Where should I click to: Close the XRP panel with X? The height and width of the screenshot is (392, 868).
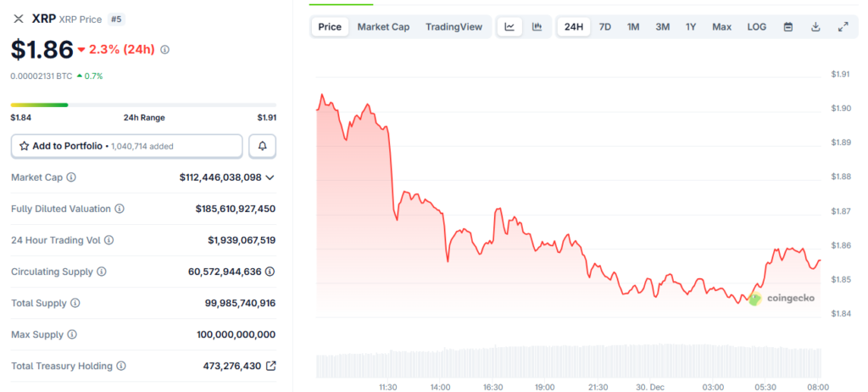(x=19, y=18)
